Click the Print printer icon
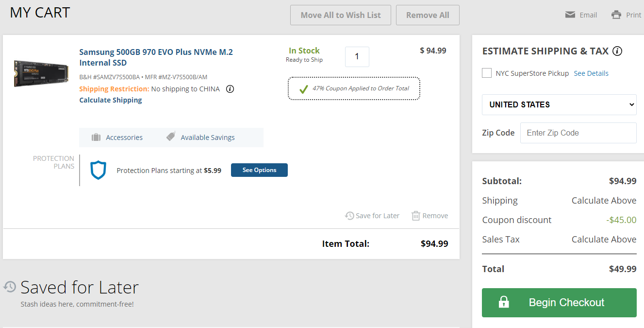644x328 pixels. [x=616, y=15]
